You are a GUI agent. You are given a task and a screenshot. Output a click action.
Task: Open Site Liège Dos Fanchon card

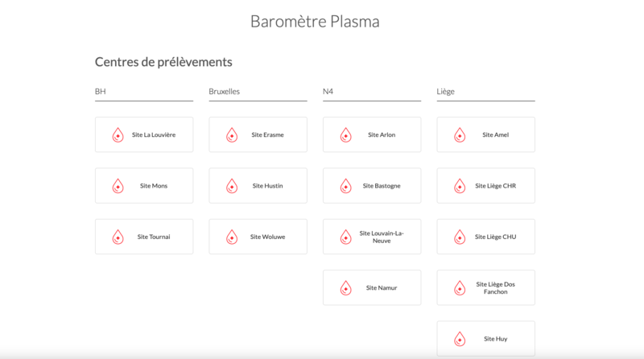(486, 287)
